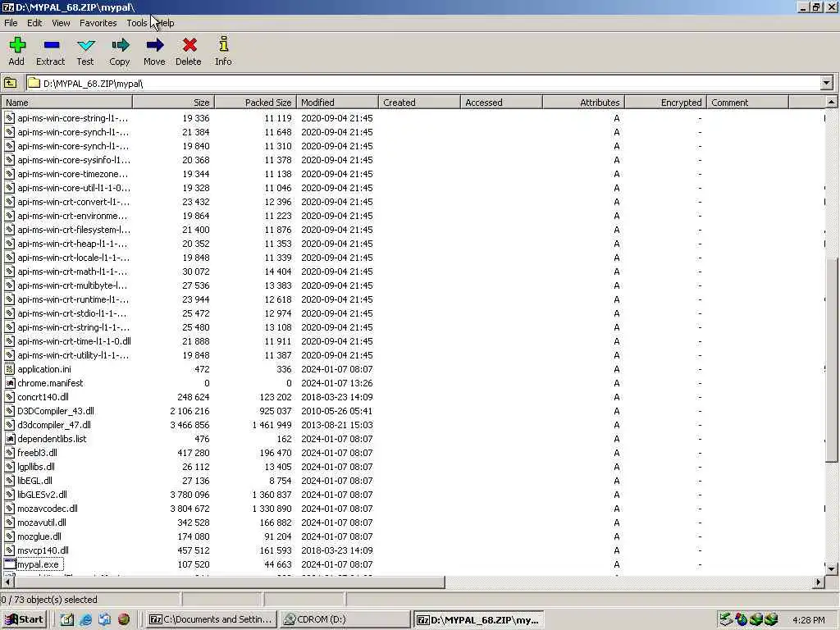
Task: Click the Start button
Action: coord(24,619)
